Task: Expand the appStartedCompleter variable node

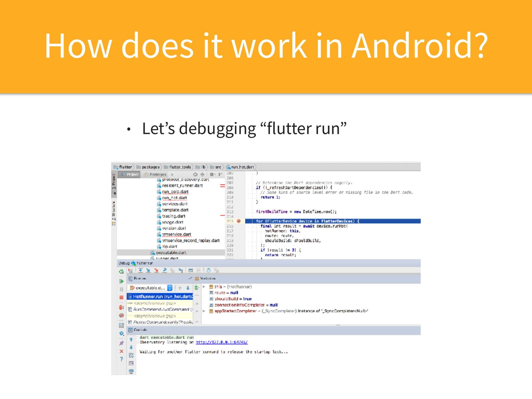Action: pyautogui.click(x=204, y=311)
